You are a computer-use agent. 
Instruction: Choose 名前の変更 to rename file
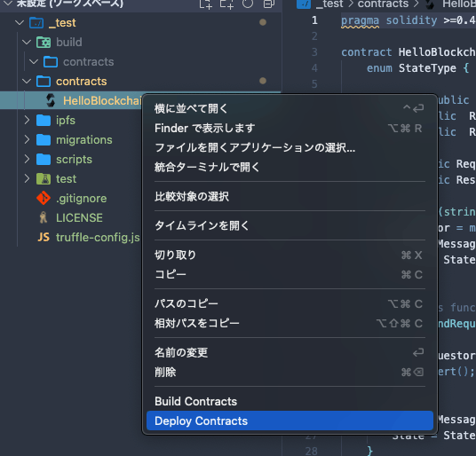point(290,352)
